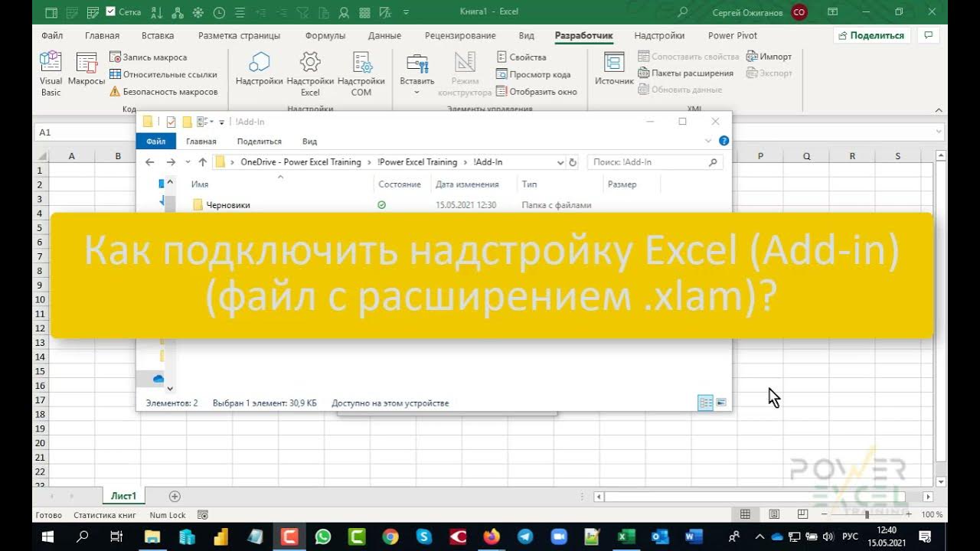Expand the Explorer address bar history dropdown

pyautogui.click(x=560, y=162)
